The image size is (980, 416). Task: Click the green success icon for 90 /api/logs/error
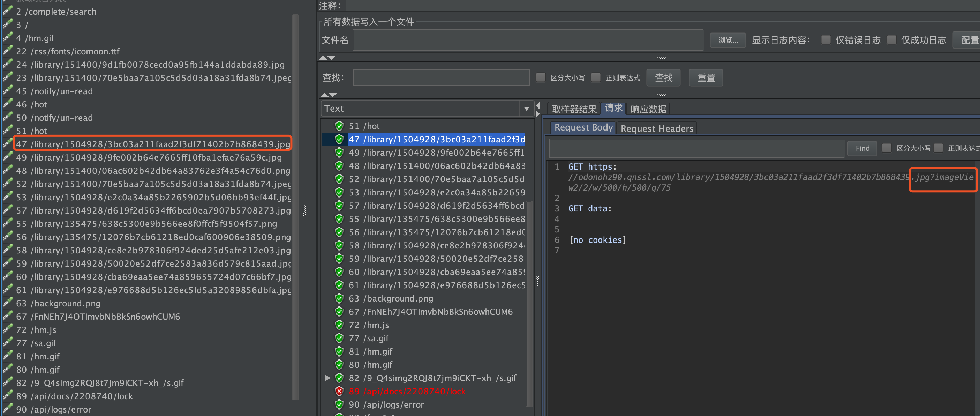339,404
